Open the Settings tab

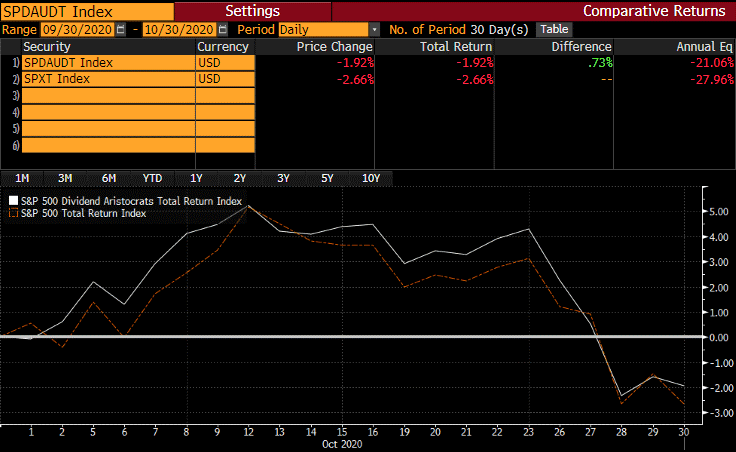coord(253,11)
